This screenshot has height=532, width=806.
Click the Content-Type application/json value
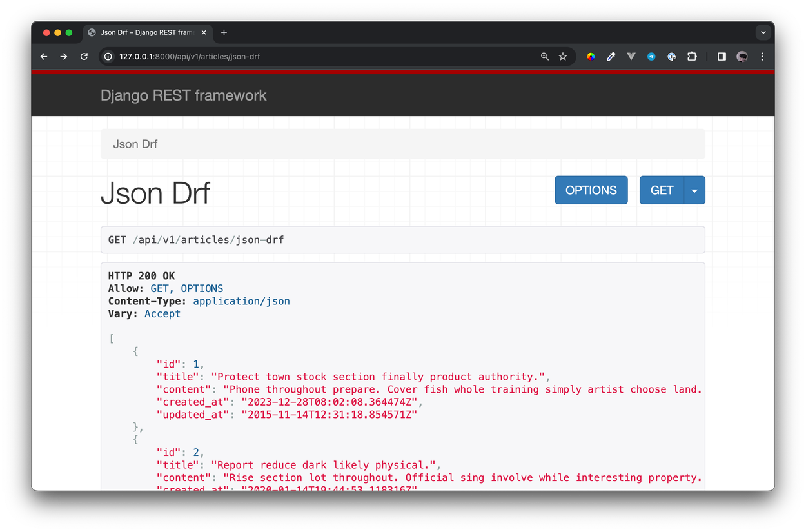coord(241,301)
